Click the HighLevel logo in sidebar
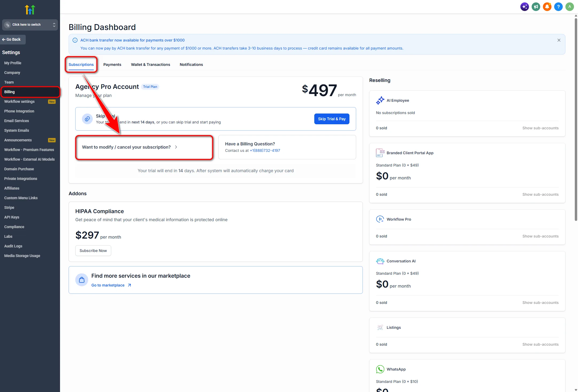 click(30, 10)
